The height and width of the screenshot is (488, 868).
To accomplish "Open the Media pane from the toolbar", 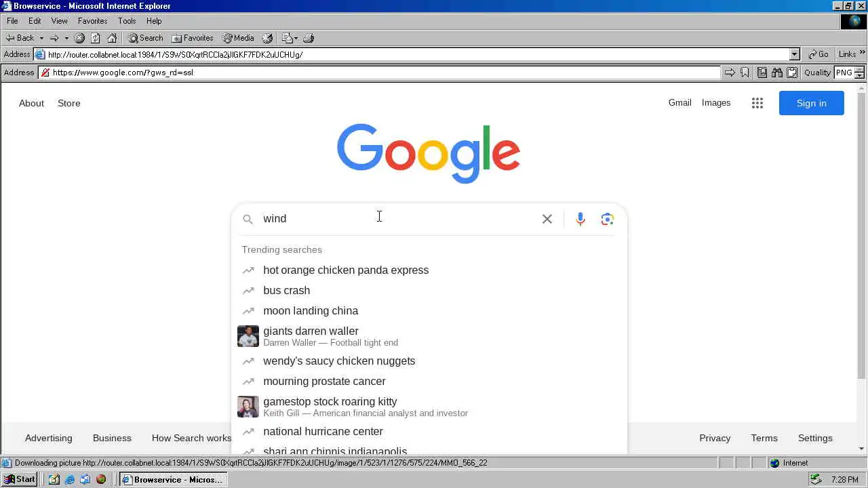I will click(238, 38).
